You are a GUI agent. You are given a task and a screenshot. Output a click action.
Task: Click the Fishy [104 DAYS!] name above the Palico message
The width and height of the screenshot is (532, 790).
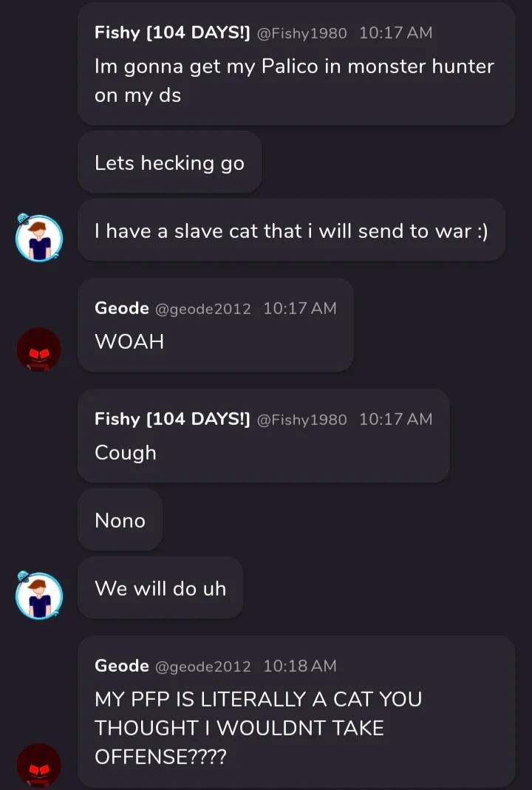pos(172,33)
